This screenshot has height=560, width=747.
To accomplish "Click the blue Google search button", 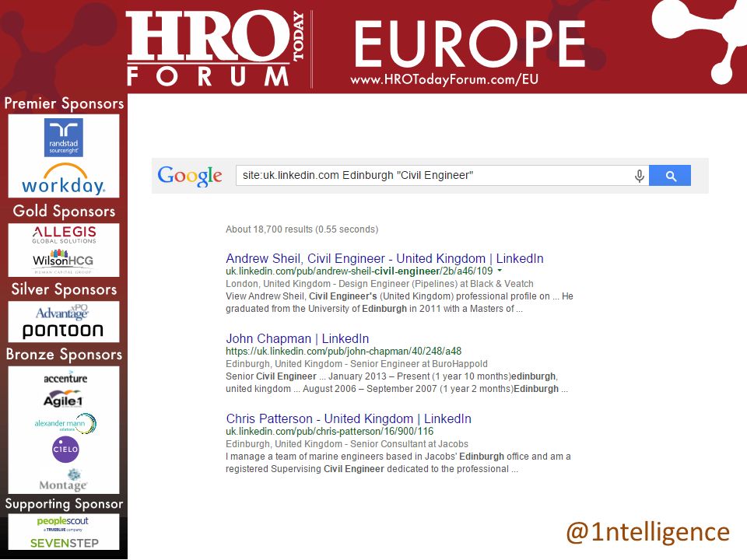I will click(669, 176).
